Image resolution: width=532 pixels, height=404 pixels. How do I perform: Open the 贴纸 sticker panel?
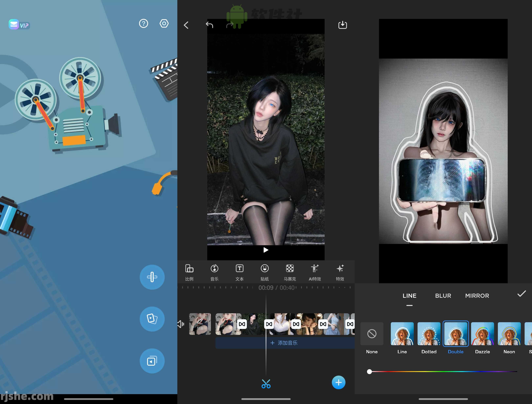[x=265, y=272]
